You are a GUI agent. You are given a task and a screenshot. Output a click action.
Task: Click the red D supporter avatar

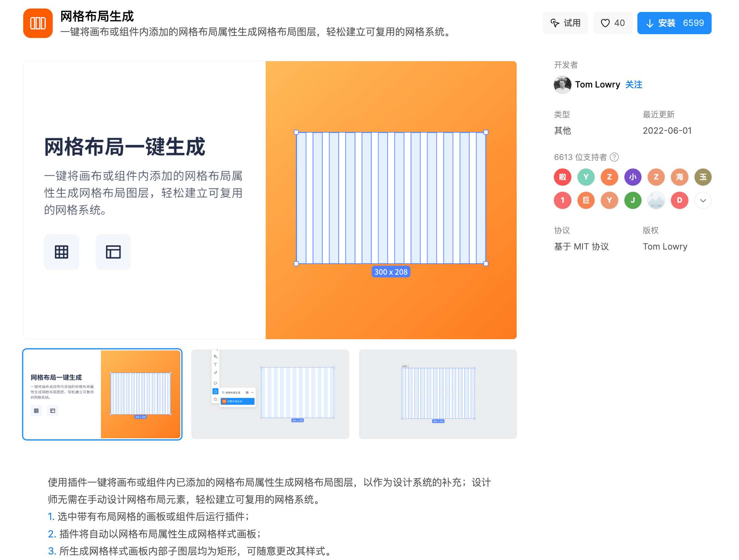[x=679, y=200]
